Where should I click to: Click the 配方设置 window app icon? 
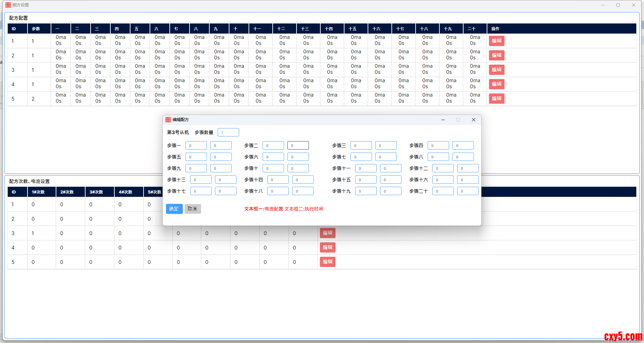coord(8,5)
